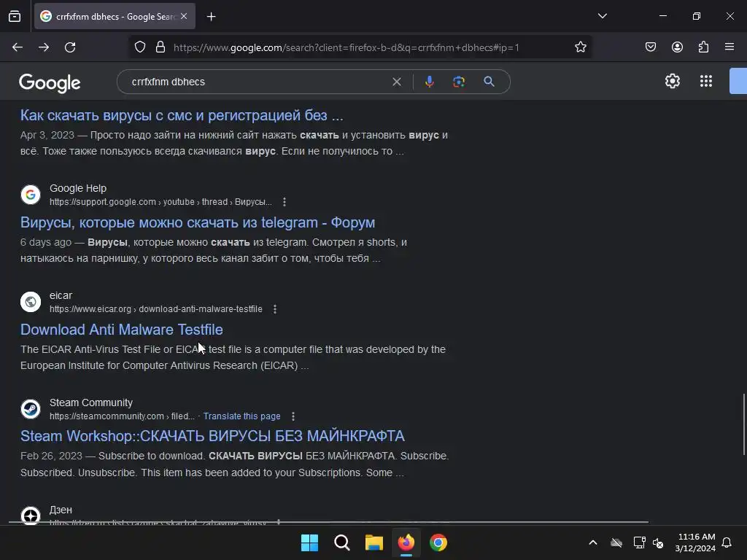Close the Google Search tab

[x=184, y=16]
